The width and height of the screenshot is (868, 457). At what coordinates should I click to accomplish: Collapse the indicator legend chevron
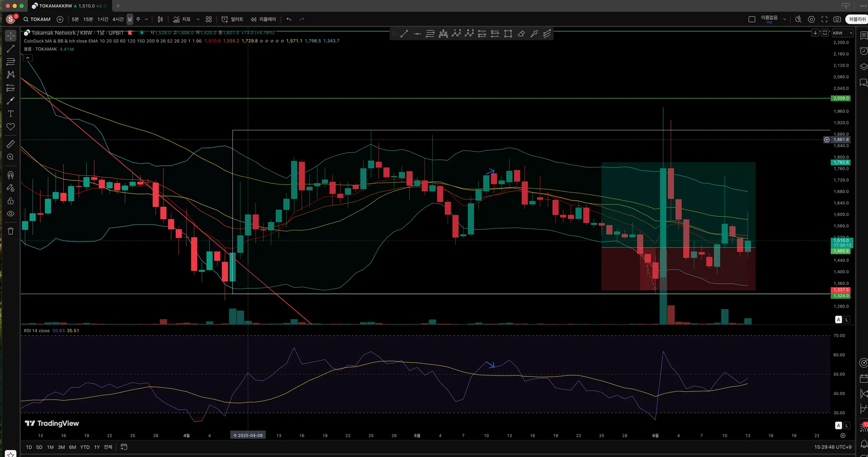[28, 58]
